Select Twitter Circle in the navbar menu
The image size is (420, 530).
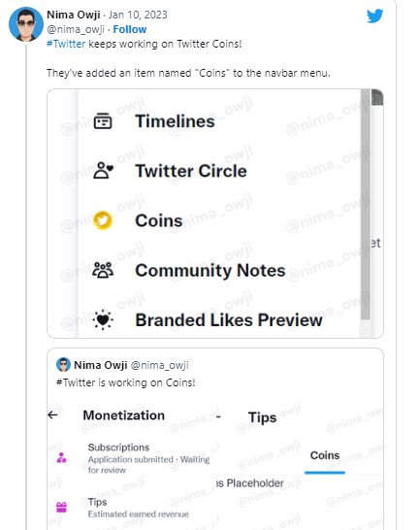coord(191,171)
